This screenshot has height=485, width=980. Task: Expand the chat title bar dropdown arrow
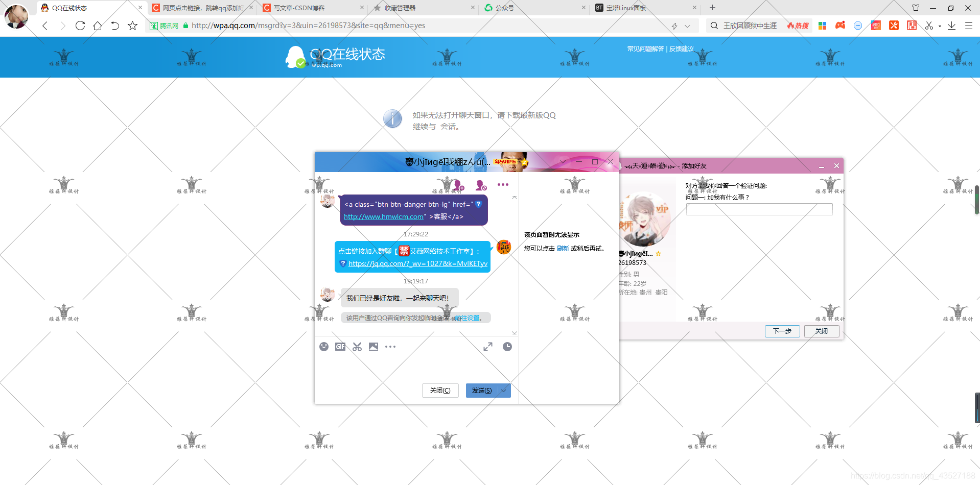(x=563, y=162)
